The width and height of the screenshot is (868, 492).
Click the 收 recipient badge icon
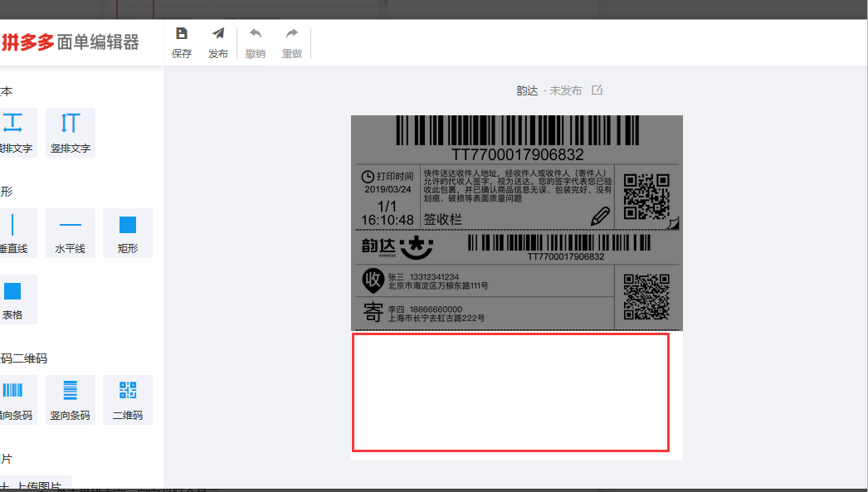373,280
